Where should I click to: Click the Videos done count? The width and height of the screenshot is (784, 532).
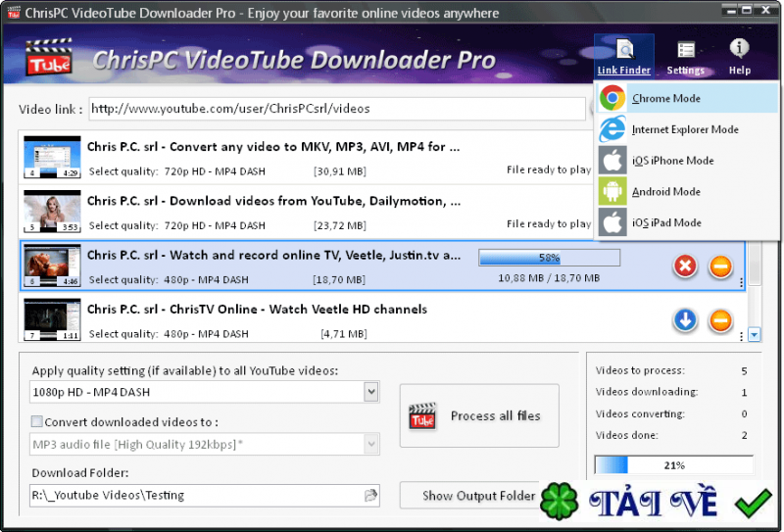click(744, 436)
